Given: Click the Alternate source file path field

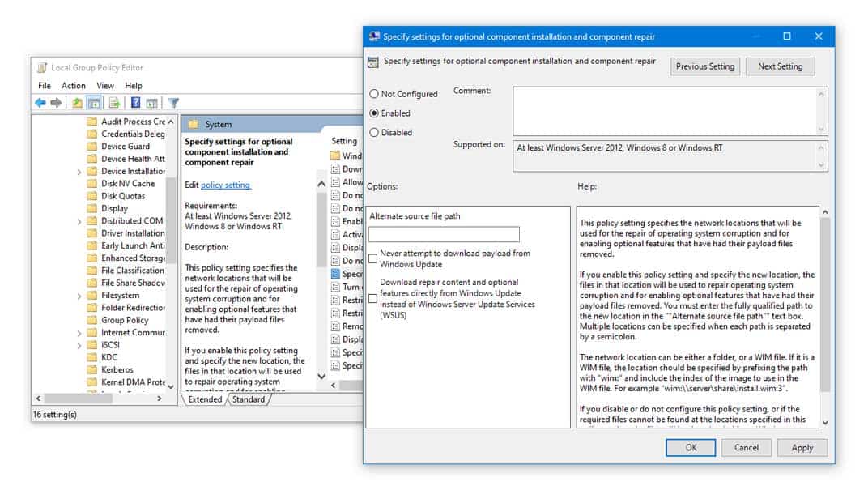Looking at the screenshot, I should tap(444, 234).
